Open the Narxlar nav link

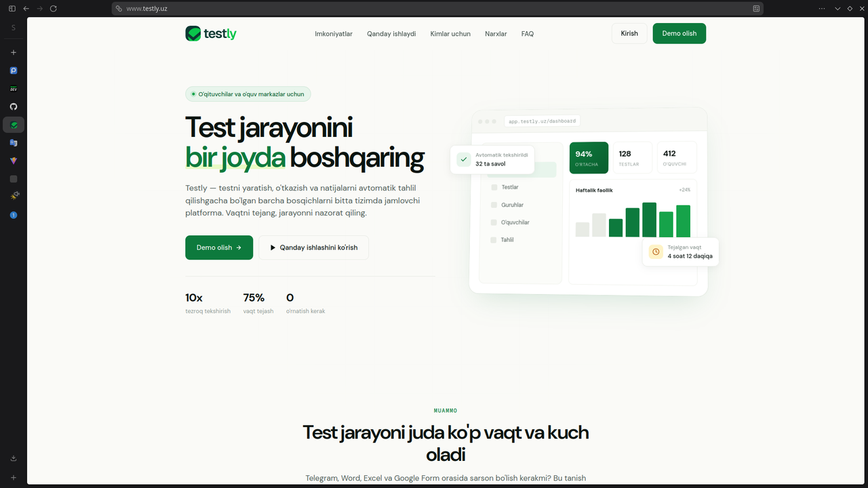[x=496, y=34]
